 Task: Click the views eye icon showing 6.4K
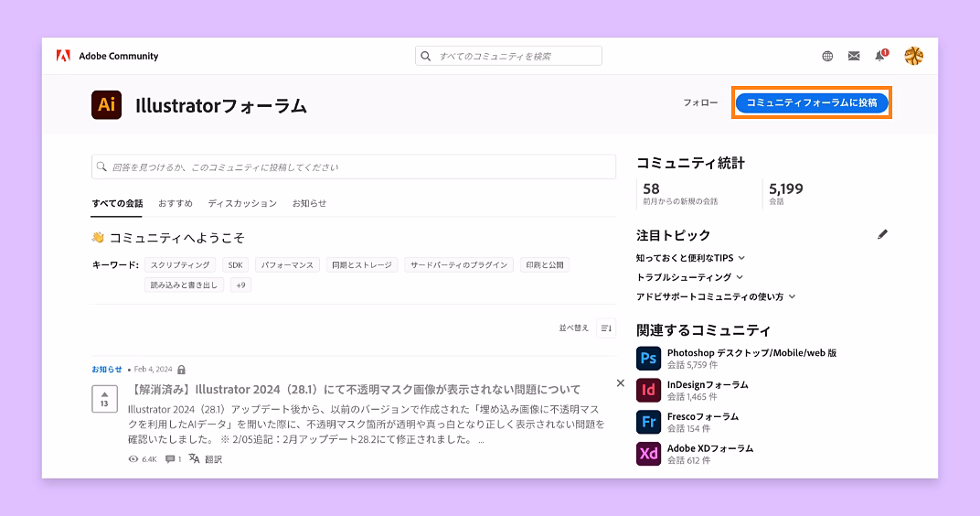(133, 459)
